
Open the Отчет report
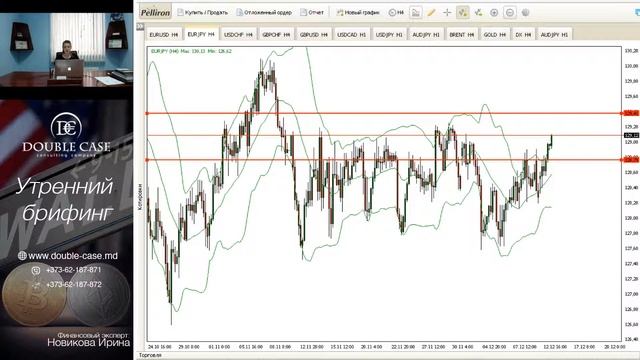[x=312, y=13]
